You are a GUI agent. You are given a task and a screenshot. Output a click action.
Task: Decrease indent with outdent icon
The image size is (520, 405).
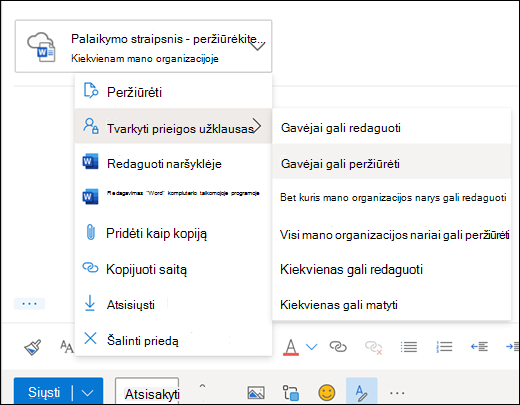tap(479, 347)
